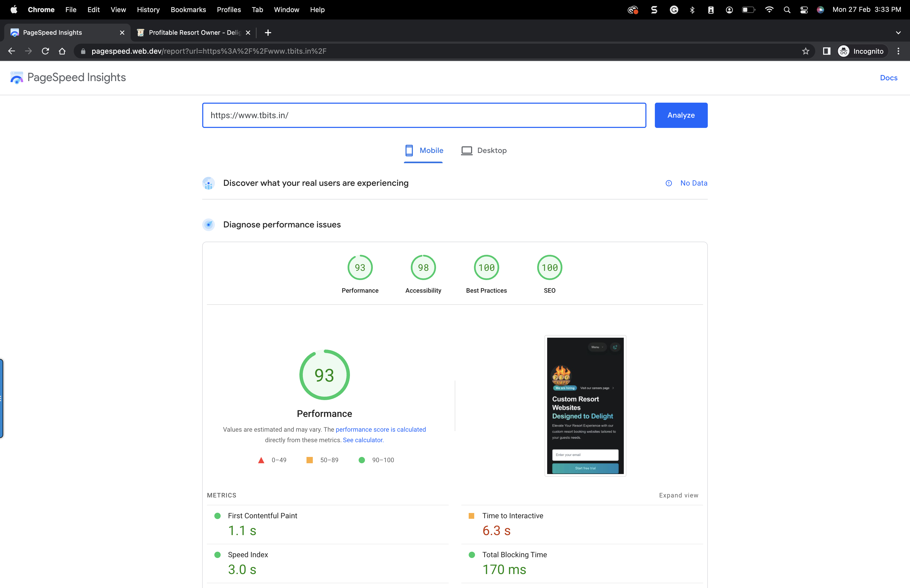Click the Chrome address bar URL
This screenshot has width=910, height=588.
[x=209, y=51]
